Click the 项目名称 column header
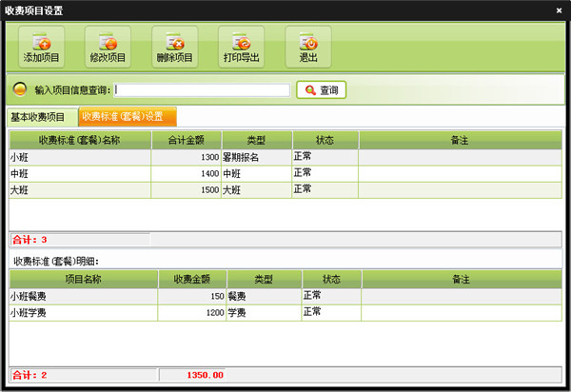Viewport: 571px width, 392px height. coord(83,279)
